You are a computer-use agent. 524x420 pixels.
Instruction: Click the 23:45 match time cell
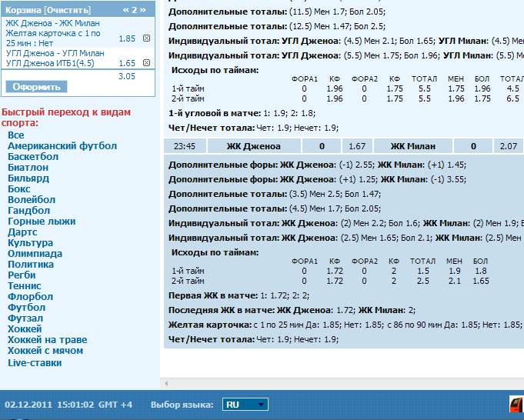185,146
